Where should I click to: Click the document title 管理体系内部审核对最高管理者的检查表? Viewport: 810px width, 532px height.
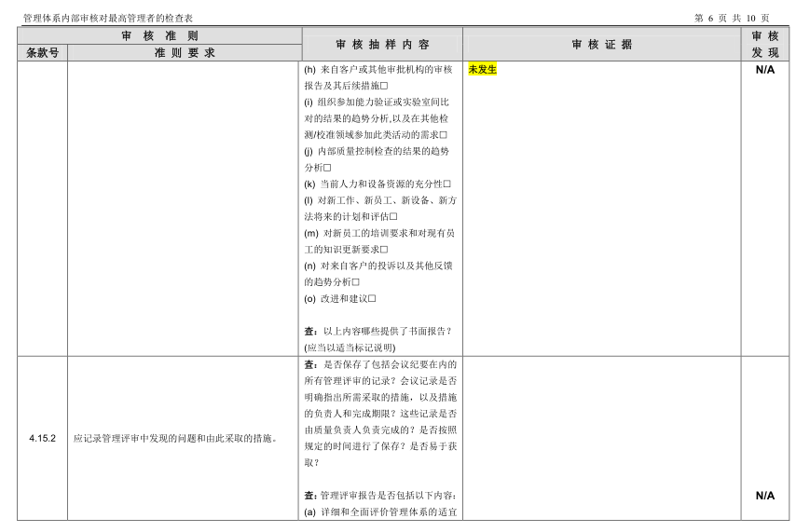tap(108, 18)
